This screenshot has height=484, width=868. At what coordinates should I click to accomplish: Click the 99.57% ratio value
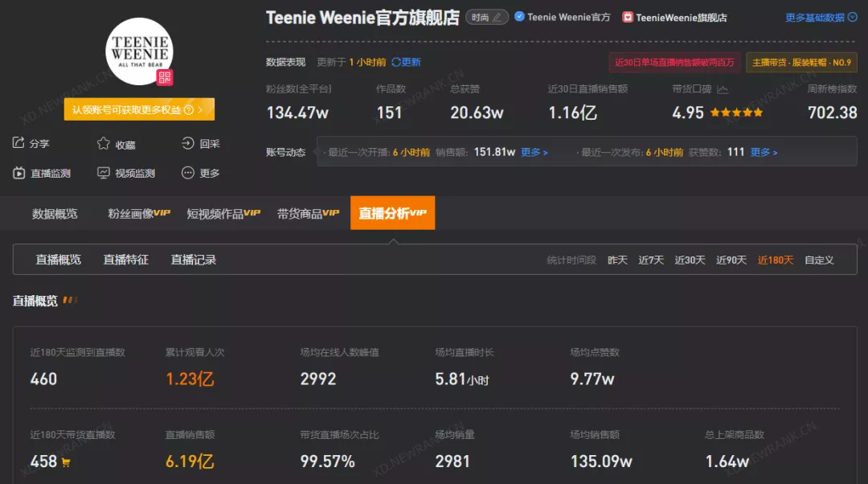[327, 461]
